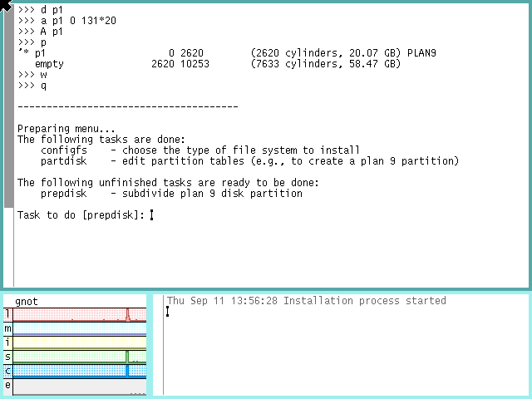
Task: Click the 'Task to do [prepdisk]:' prompt
Action: 81,214
